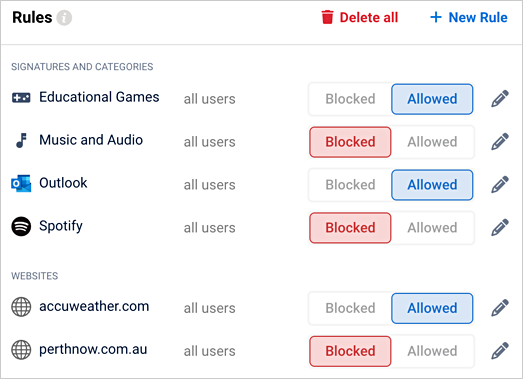Set Outlook rule to Blocked
Viewport: 523px width, 379px height.
[x=350, y=185]
